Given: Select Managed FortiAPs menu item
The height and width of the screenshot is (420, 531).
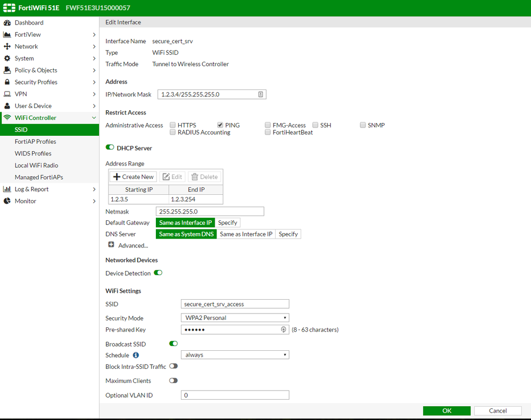Looking at the screenshot, I should [x=38, y=177].
